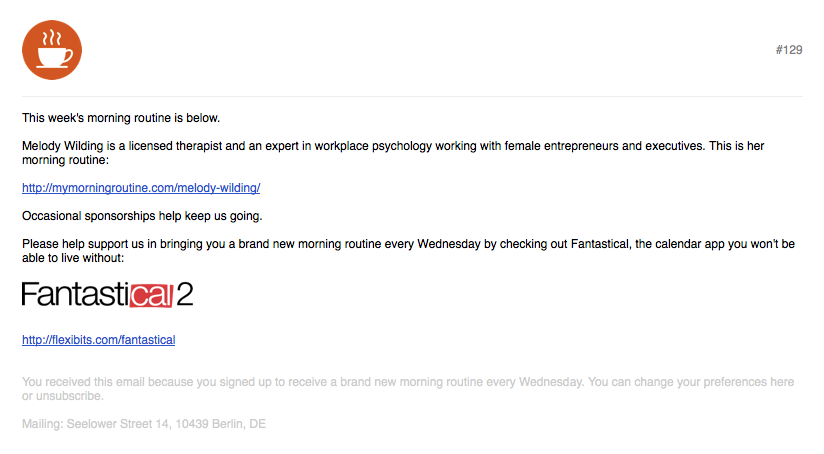Click the red "cal" block in logo

151,295
